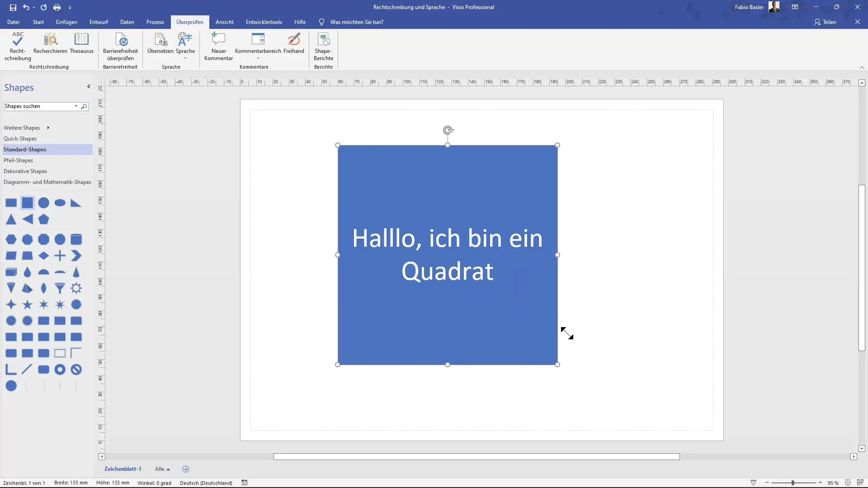868x488 pixels.
Task: Switch between windows icon in status bar
Action: (x=860, y=483)
